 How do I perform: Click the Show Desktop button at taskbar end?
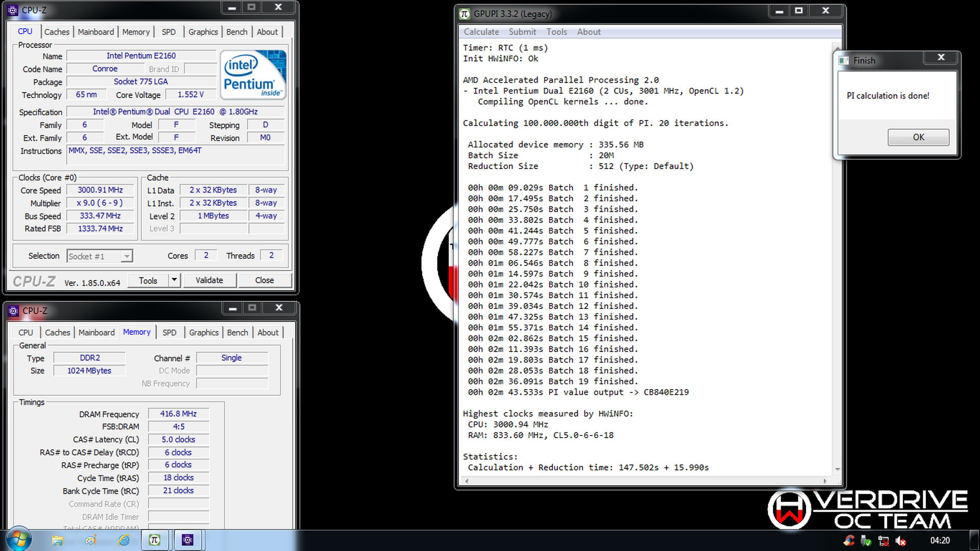pos(974,540)
